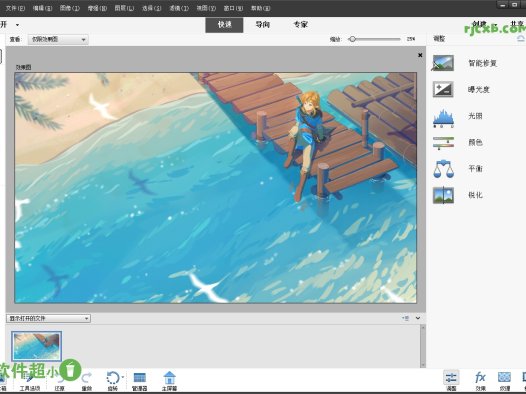Adjust the zoom slider handle
Screen dimensions: 526x394
coord(352,39)
